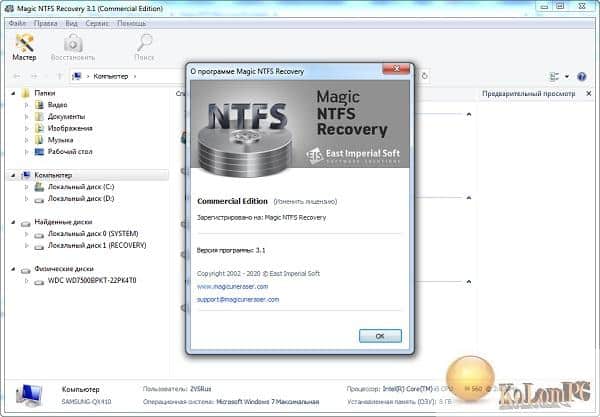Go up one folder level arrow

(x=59, y=76)
